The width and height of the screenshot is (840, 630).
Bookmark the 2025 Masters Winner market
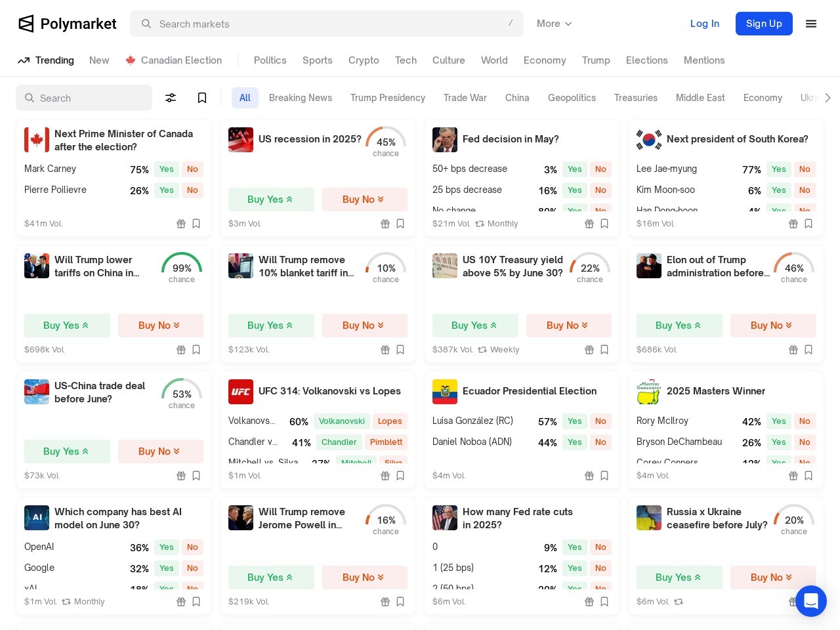tap(808, 476)
